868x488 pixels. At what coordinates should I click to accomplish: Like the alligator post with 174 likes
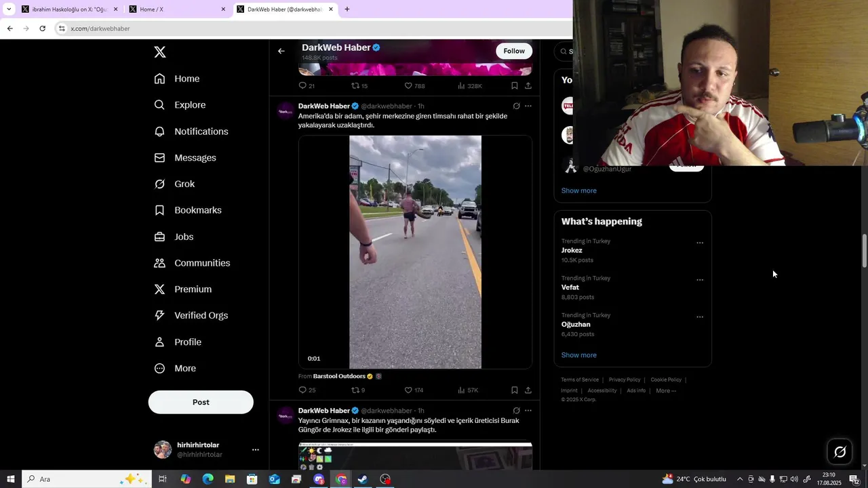click(x=414, y=390)
